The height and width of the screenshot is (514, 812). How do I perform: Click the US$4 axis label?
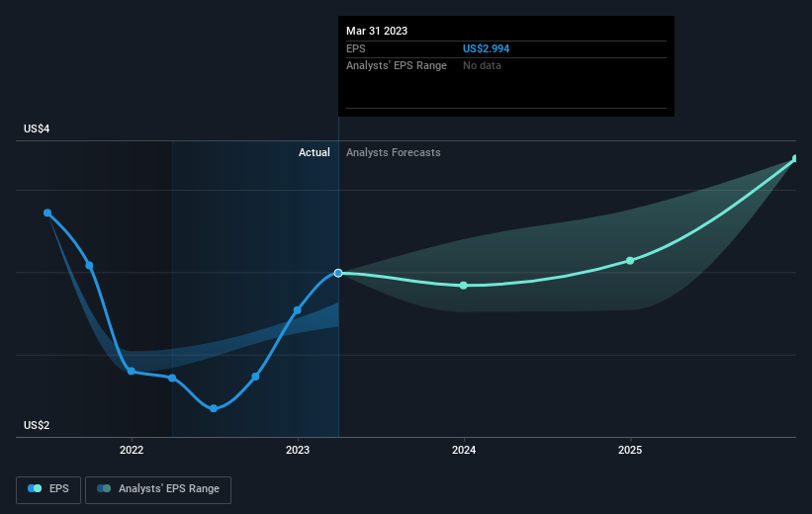coord(37,128)
